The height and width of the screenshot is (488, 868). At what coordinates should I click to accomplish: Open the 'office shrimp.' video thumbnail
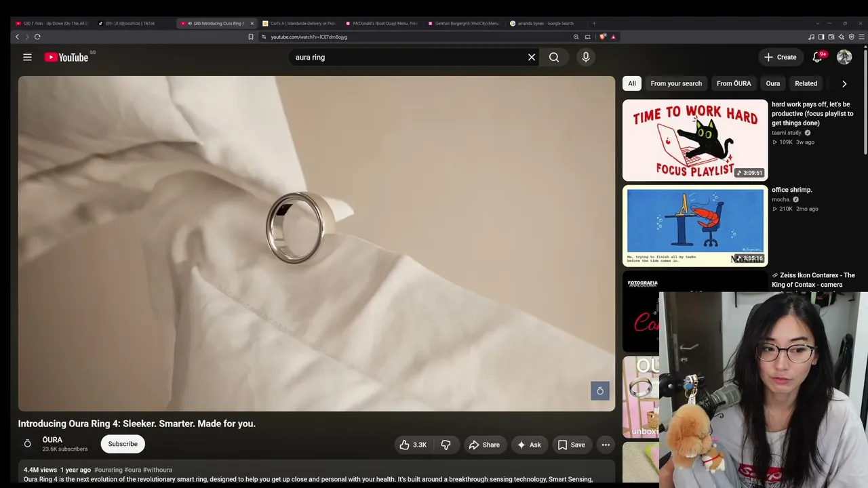tap(695, 226)
